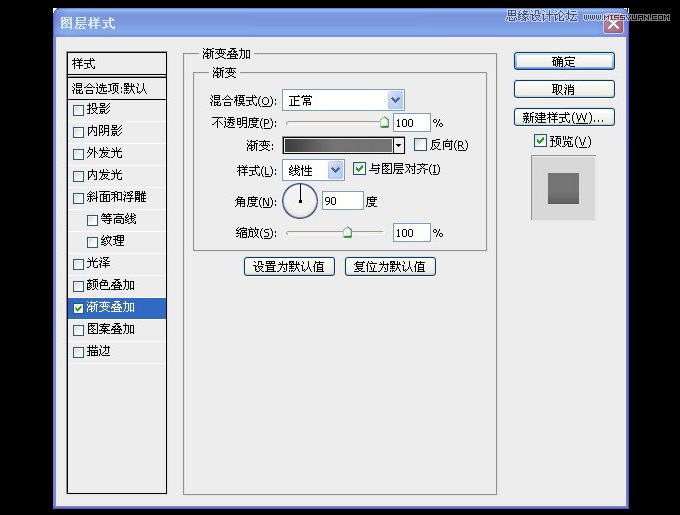This screenshot has width=680, height=515.
Task: Click the 设置为默认值 button
Action: [289, 267]
